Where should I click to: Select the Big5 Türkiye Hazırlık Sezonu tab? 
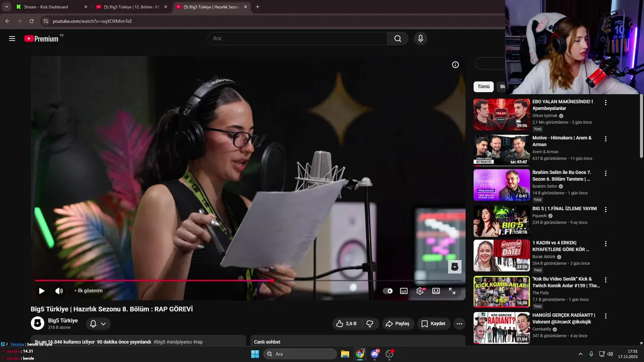[x=210, y=7]
